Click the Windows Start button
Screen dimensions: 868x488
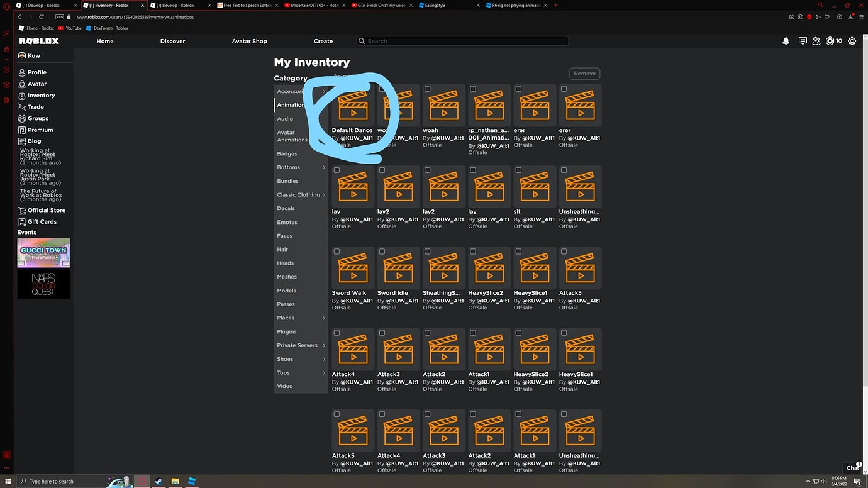click(7, 481)
